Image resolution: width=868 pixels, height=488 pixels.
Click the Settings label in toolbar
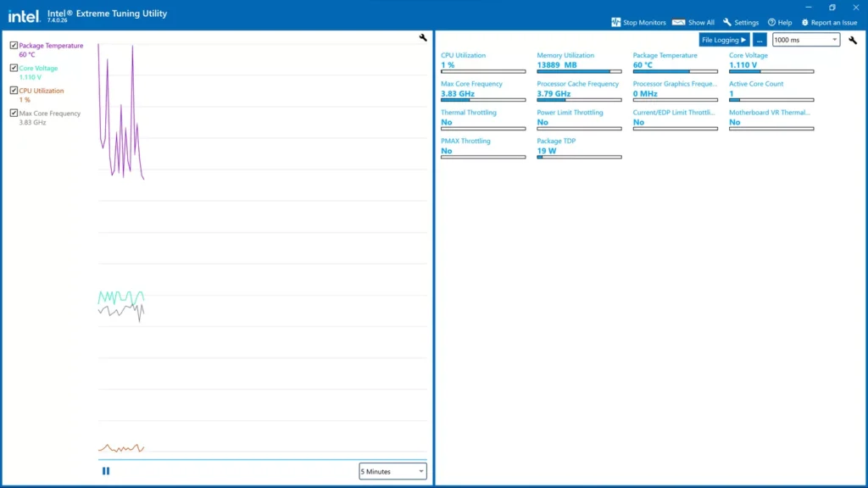pos(746,23)
